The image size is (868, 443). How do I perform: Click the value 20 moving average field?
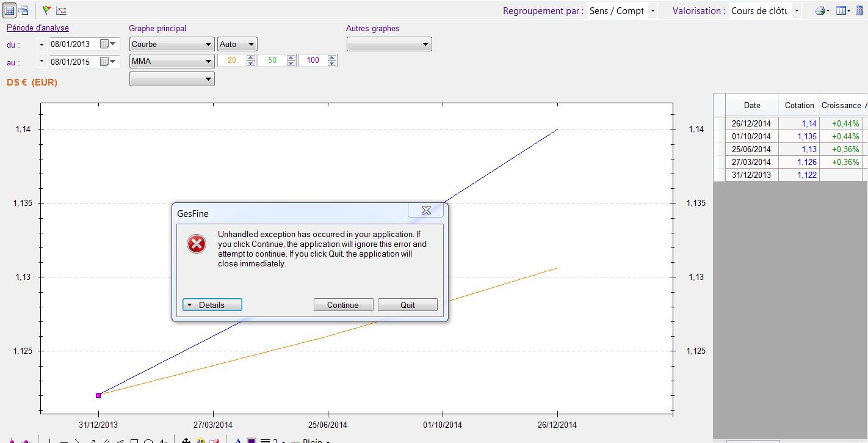click(232, 60)
